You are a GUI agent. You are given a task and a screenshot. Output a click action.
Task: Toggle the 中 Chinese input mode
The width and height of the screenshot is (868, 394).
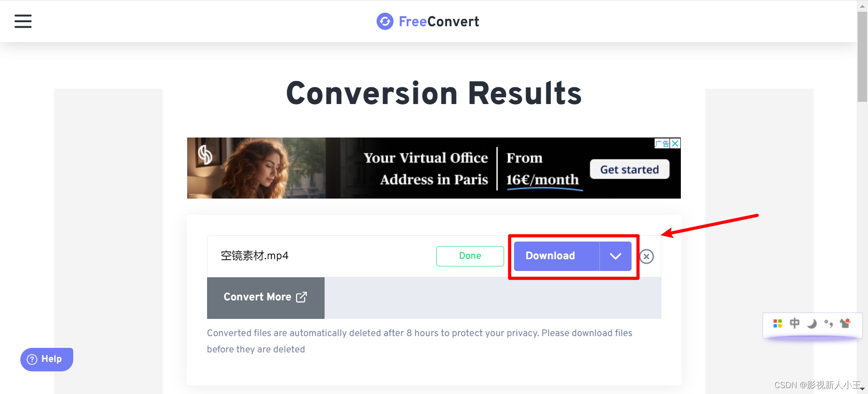794,323
